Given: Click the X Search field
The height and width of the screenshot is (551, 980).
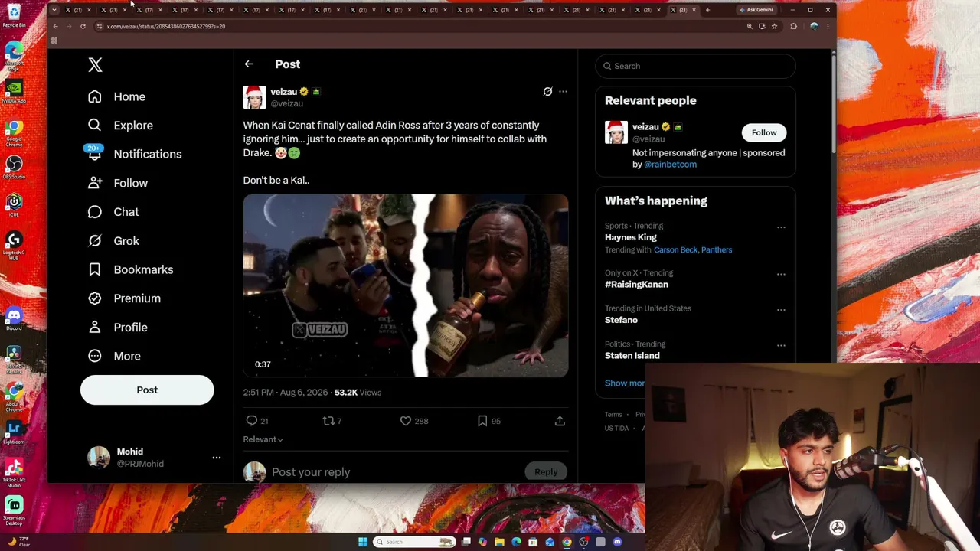Looking at the screenshot, I should click(x=695, y=66).
